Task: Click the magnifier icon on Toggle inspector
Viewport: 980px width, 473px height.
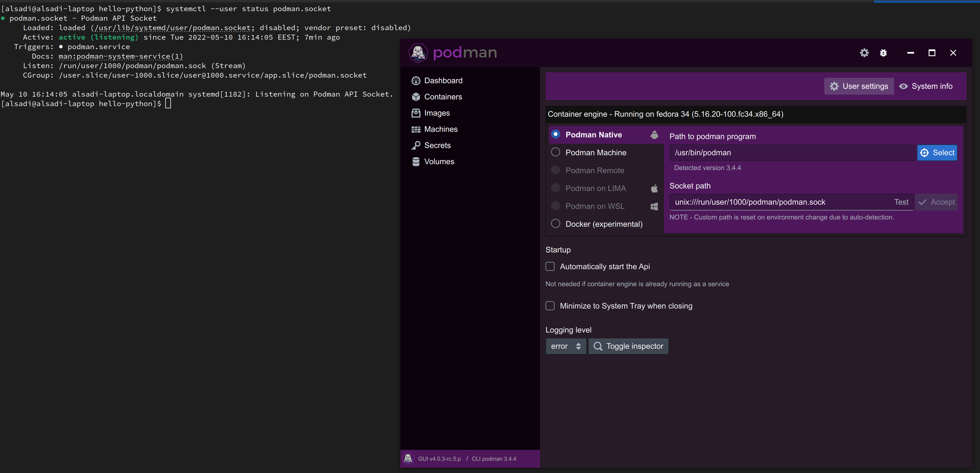Action: [598, 346]
